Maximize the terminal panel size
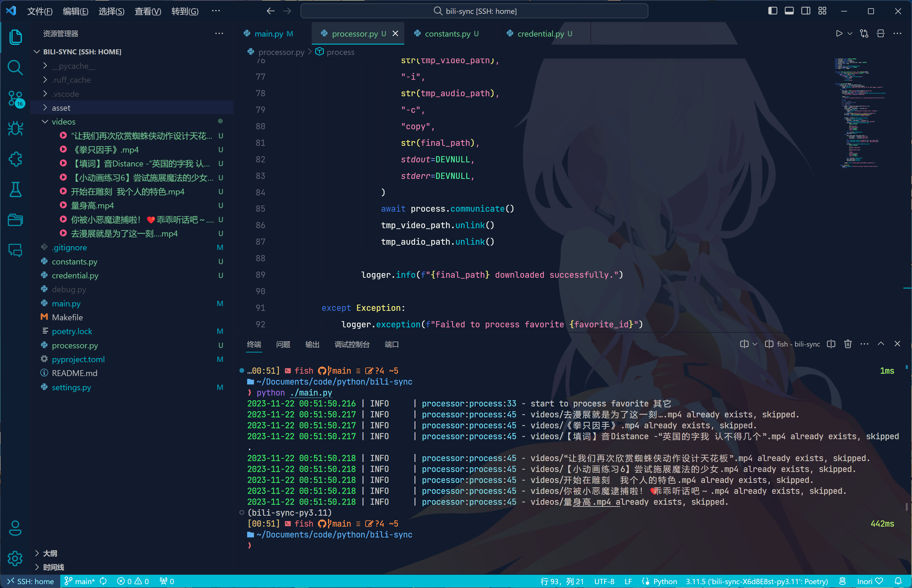The image size is (912, 588). [x=881, y=344]
